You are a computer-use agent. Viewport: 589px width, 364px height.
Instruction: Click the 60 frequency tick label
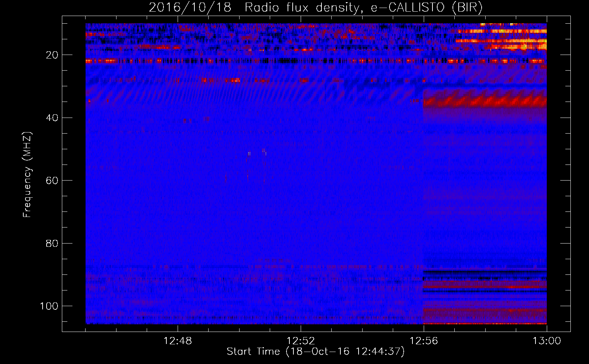52,181
